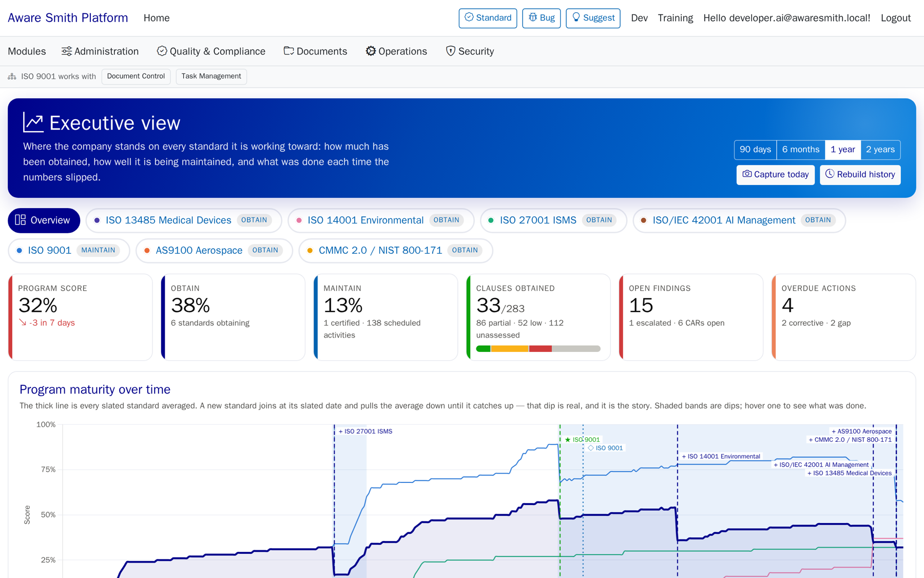Expand the Operations menu
The image size is (924, 578).
(396, 51)
